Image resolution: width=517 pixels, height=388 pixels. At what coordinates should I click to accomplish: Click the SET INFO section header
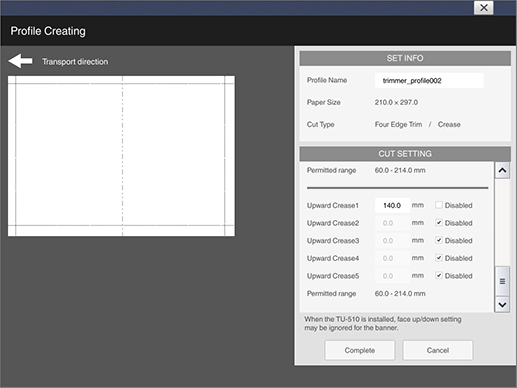pos(405,58)
